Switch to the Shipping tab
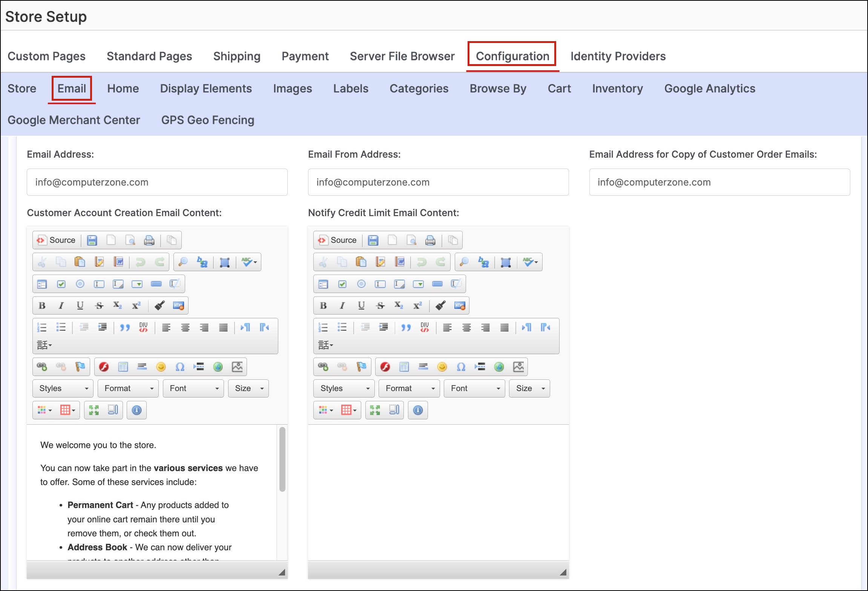The image size is (868, 591). tap(236, 56)
